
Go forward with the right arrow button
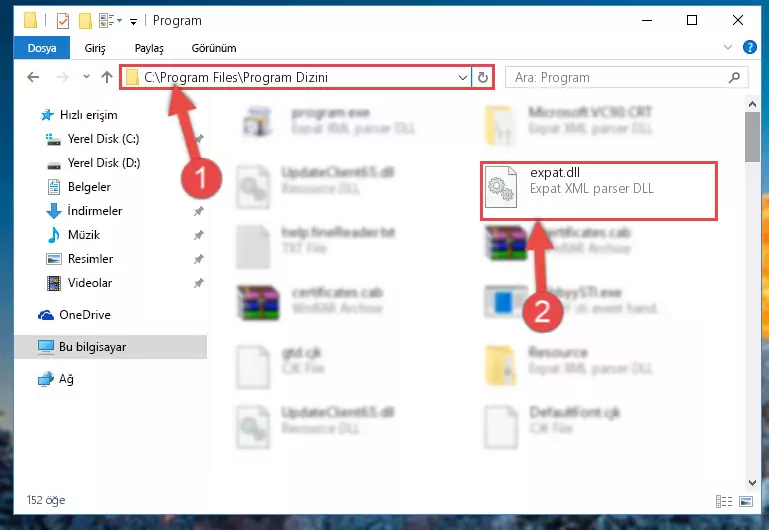(62, 77)
